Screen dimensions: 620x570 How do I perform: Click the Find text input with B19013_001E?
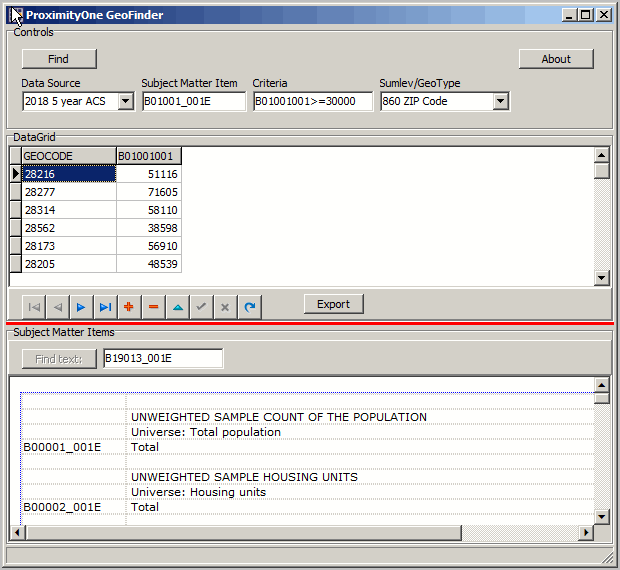(x=163, y=358)
